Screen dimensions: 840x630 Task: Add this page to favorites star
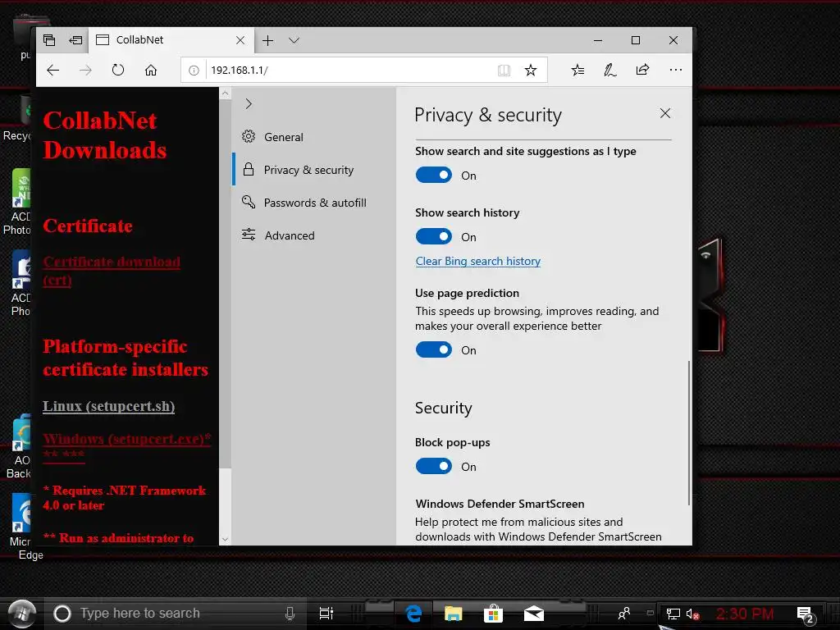[531, 71]
